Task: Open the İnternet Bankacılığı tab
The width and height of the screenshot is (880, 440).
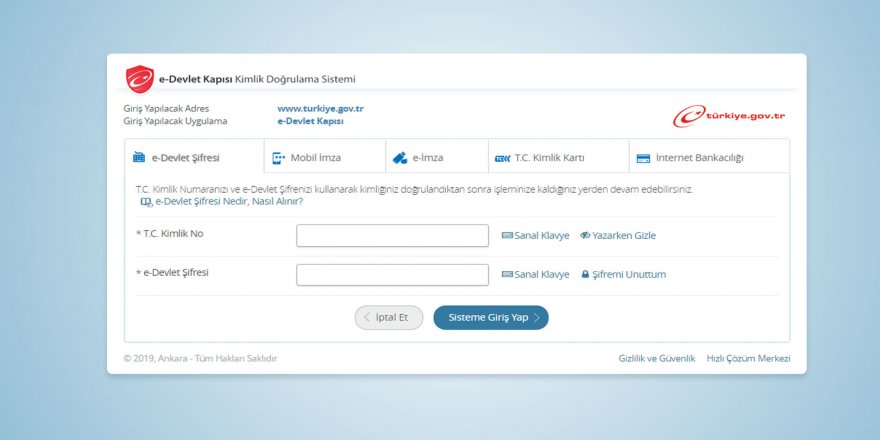Action: coord(709,156)
